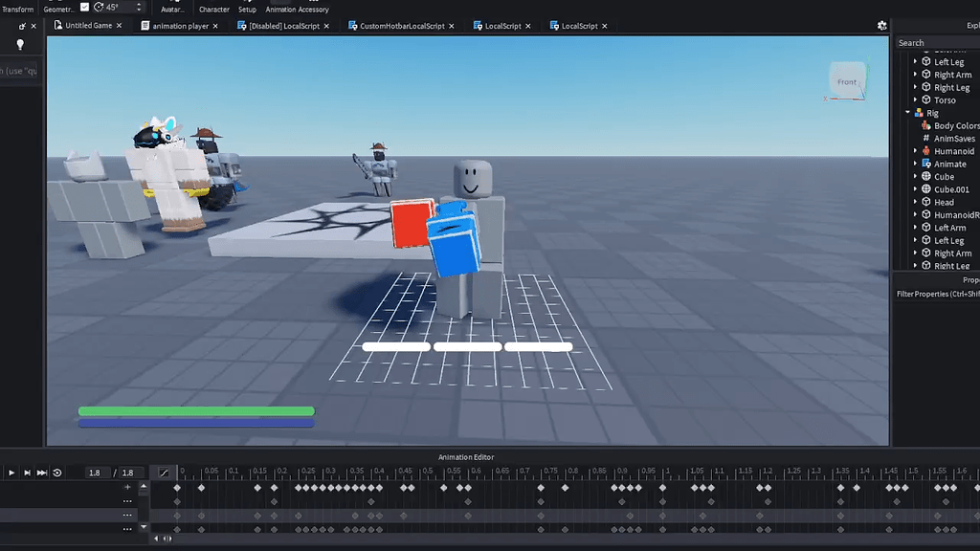
Task: Click a track options ellipsis button in Animation Editor
Action: 127,501
